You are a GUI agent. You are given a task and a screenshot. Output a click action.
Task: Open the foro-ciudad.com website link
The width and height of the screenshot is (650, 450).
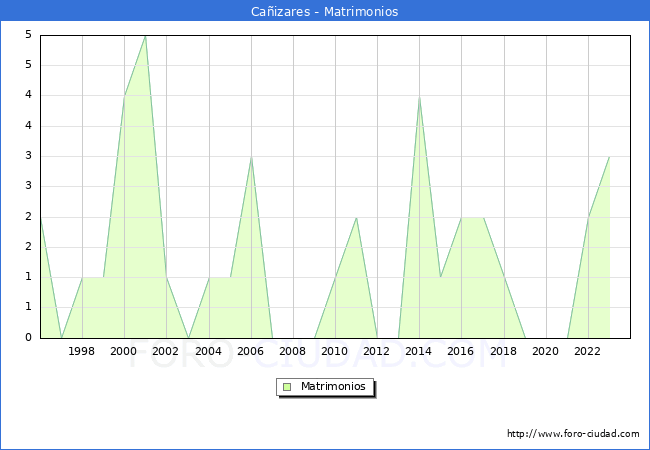[x=573, y=434]
